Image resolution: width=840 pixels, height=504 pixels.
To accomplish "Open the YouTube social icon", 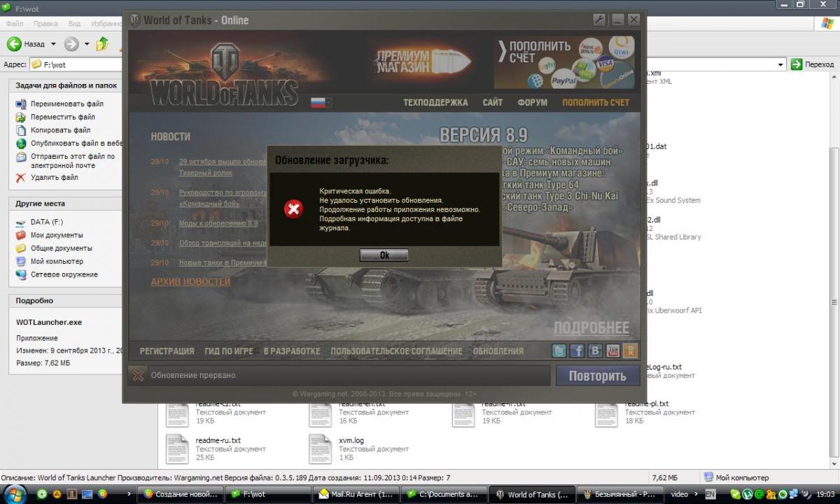I will click(x=613, y=351).
